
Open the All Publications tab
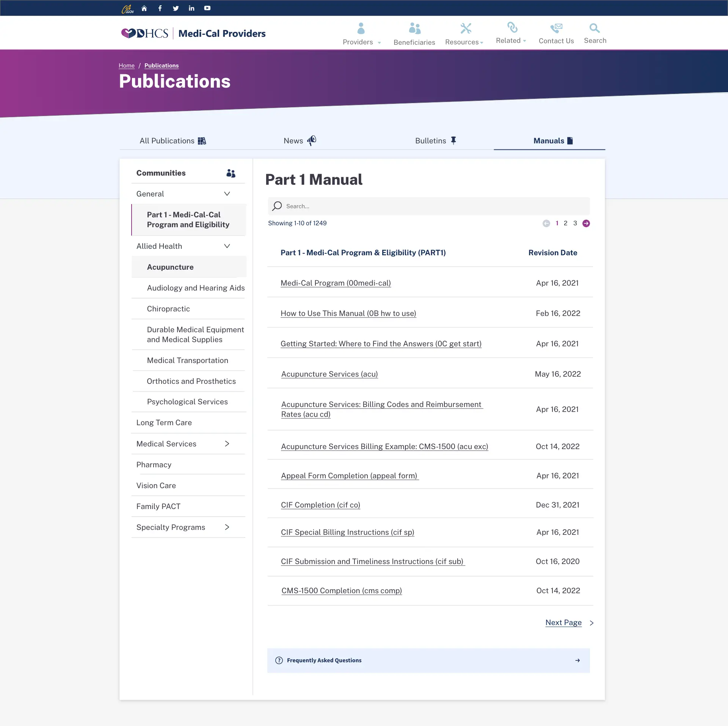(x=172, y=140)
